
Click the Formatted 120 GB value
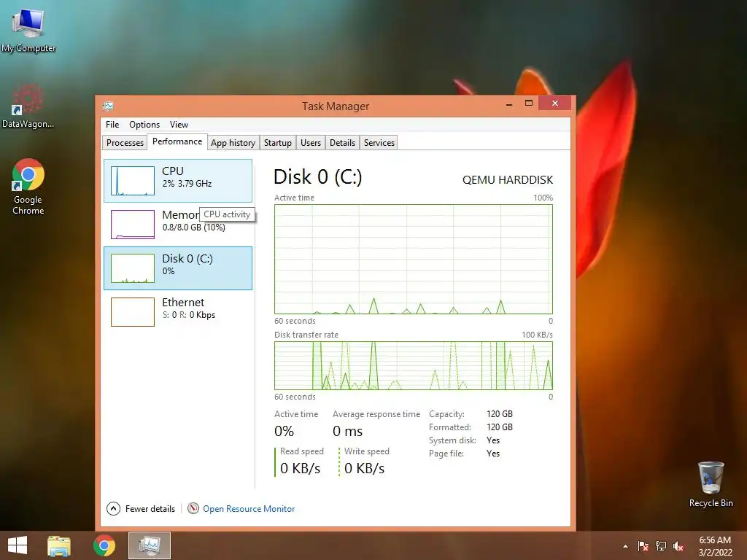499,427
